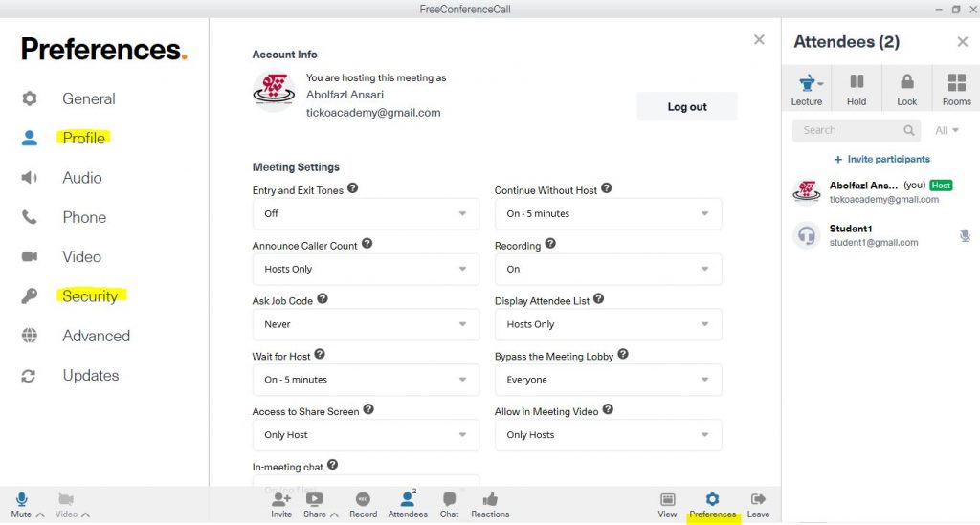Open Reactions menu

pos(490,504)
